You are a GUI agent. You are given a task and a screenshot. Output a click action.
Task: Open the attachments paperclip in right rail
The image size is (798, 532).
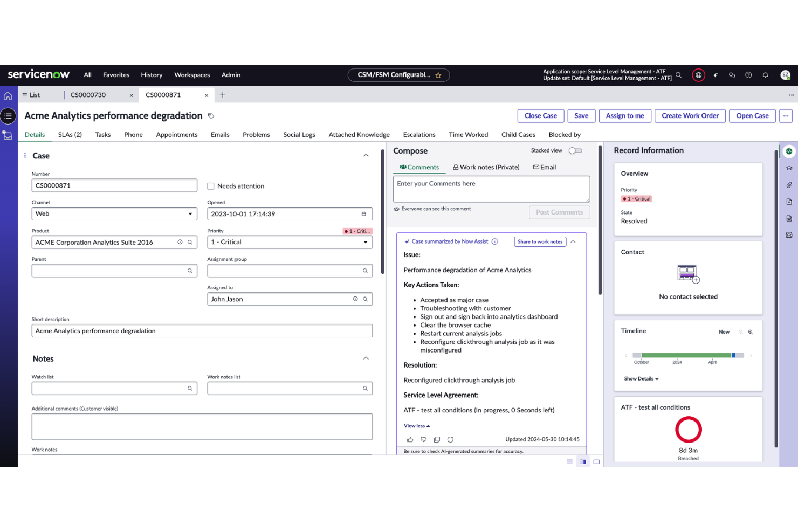(x=789, y=185)
